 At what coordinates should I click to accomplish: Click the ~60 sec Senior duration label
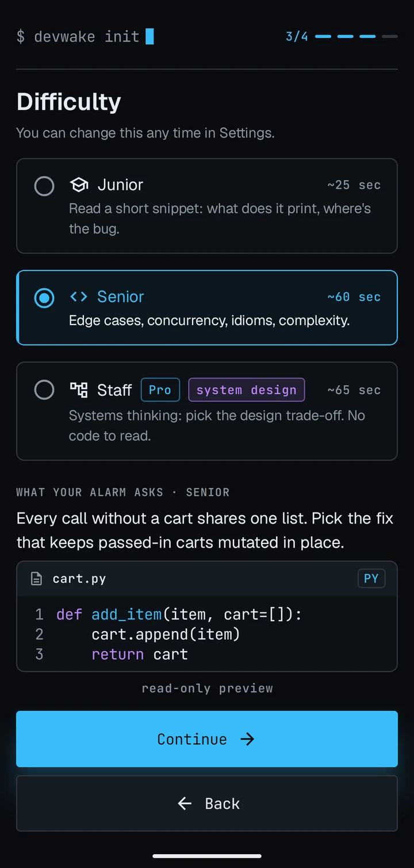[354, 297]
